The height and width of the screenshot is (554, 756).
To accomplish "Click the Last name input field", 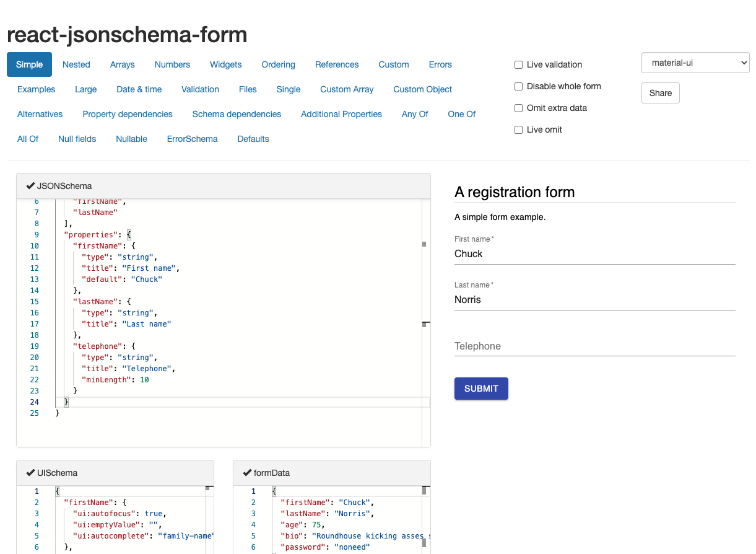I will 594,299.
